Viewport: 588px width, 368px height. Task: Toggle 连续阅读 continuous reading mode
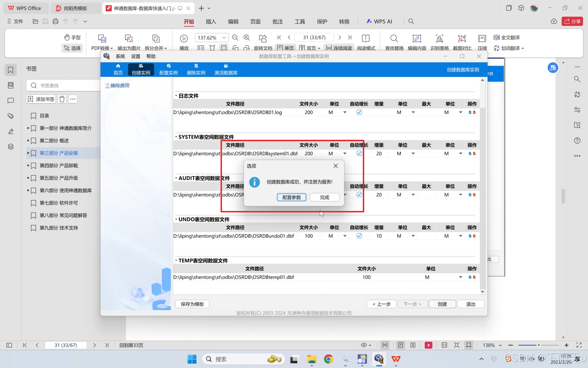coord(339,48)
